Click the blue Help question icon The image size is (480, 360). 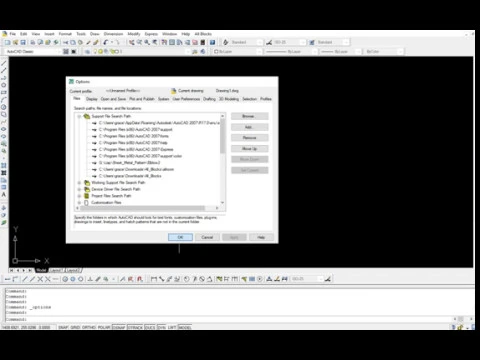(212, 42)
